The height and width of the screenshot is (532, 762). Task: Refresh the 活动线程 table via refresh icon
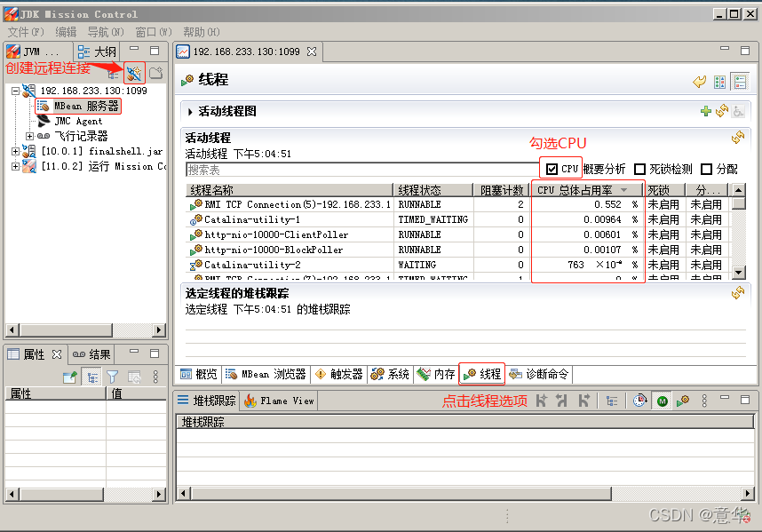pyautogui.click(x=737, y=138)
